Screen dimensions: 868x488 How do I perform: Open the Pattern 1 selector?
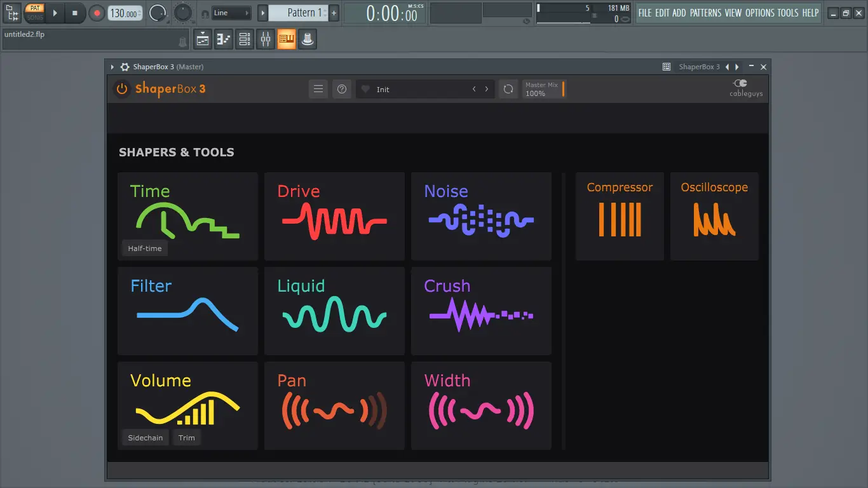point(299,13)
